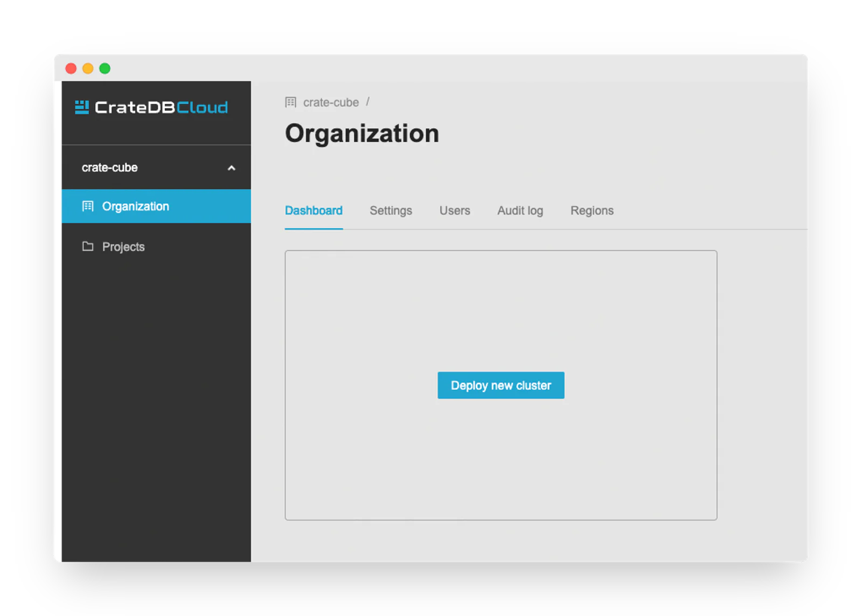This screenshot has width=862, height=616.
Task: Click the Deploy new cluster button
Action: tap(501, 386)
